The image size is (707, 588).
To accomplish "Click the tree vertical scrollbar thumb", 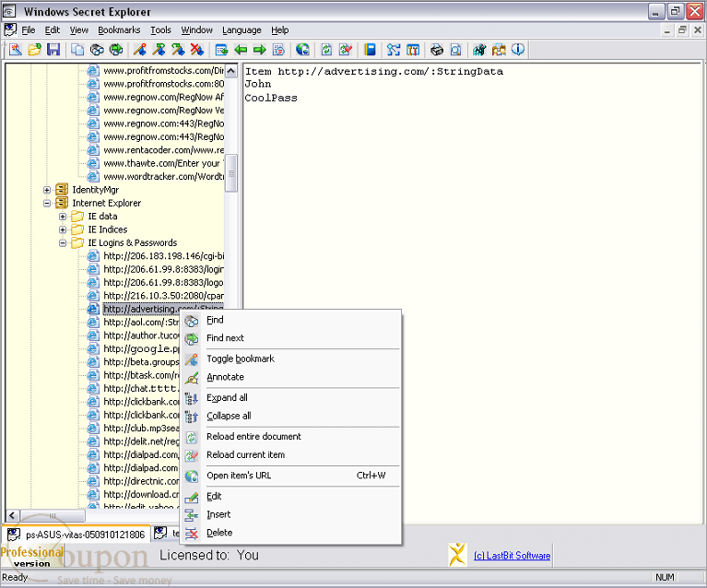I will point(230,173).
